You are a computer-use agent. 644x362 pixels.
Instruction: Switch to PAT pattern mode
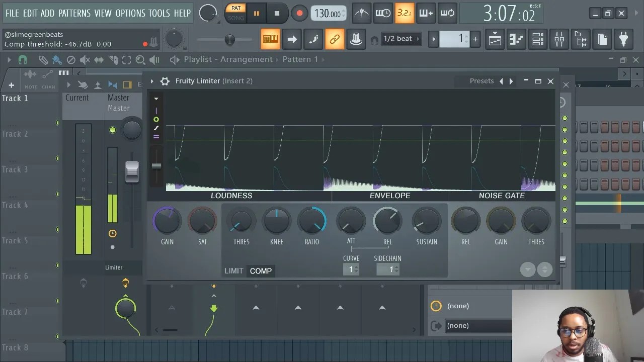tap(236, 8)
